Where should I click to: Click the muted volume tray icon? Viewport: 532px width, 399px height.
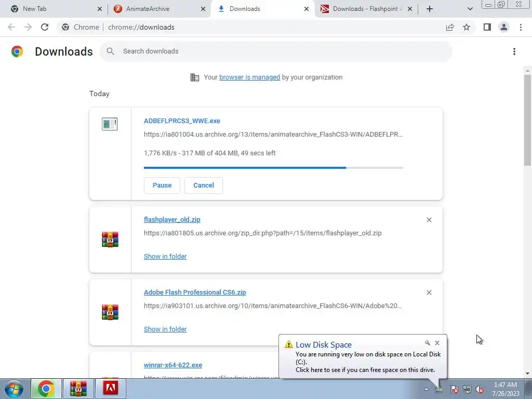pyautogui.click(x=480, y=390)
